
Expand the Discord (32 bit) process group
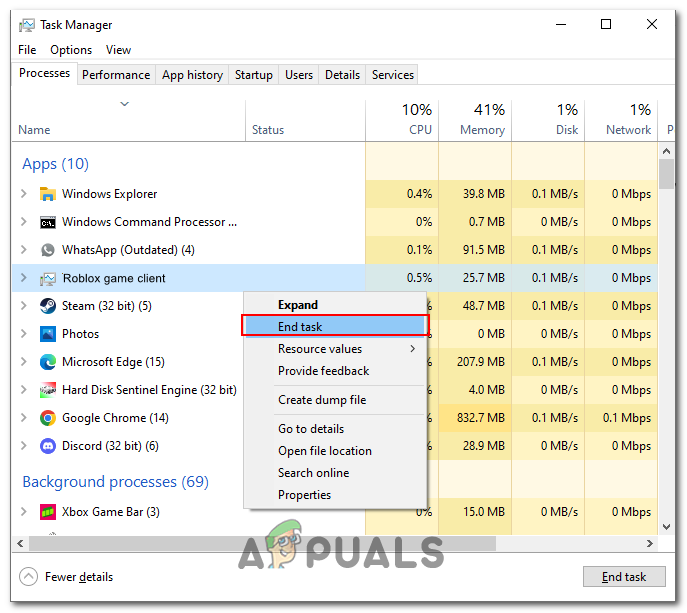[24, 446]
